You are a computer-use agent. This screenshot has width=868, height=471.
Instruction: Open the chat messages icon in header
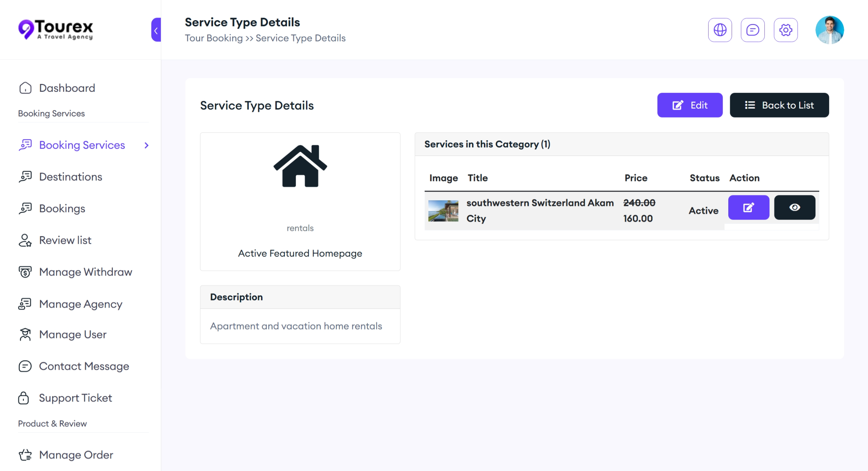[x=753, y=30]
